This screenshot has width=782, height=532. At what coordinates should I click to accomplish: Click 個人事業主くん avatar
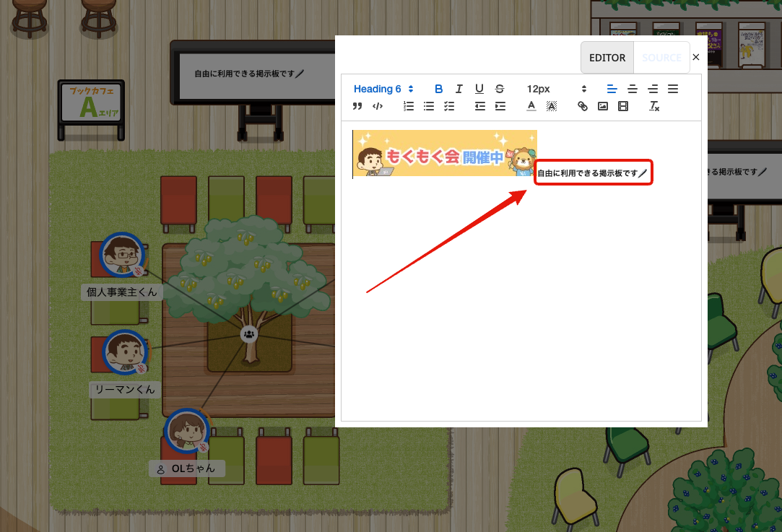(122, 255)
